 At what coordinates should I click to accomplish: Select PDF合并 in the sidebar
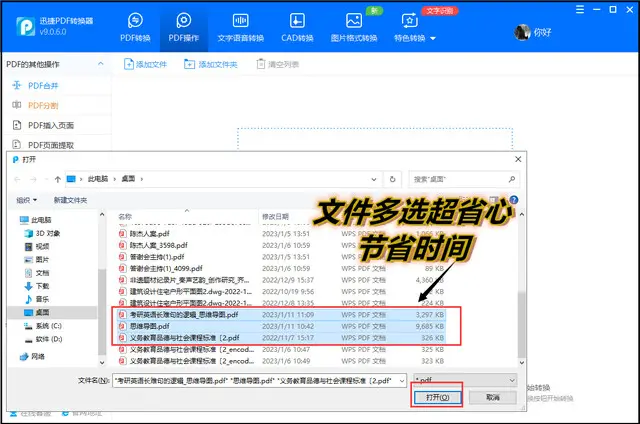click(x=43, y=86)
